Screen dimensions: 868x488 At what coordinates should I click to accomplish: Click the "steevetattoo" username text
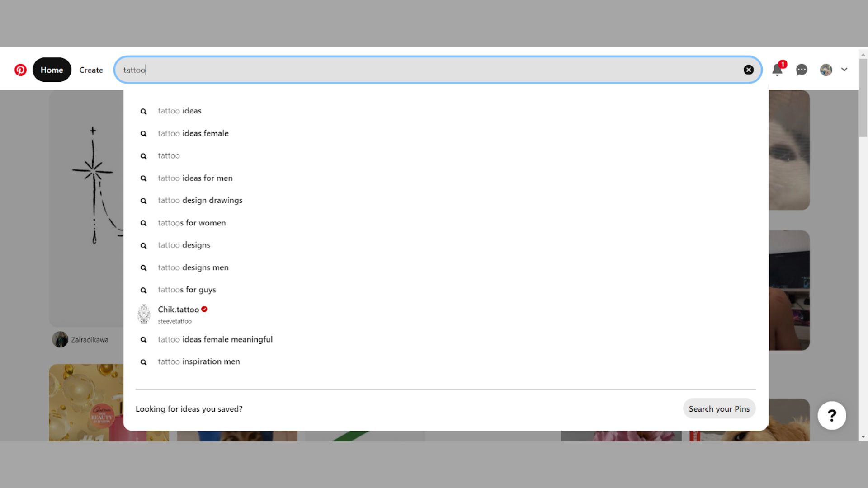click(x=175, y=321)
